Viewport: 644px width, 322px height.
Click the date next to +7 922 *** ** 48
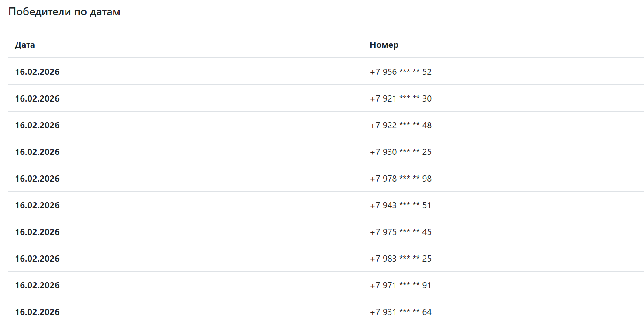point(37,125)
